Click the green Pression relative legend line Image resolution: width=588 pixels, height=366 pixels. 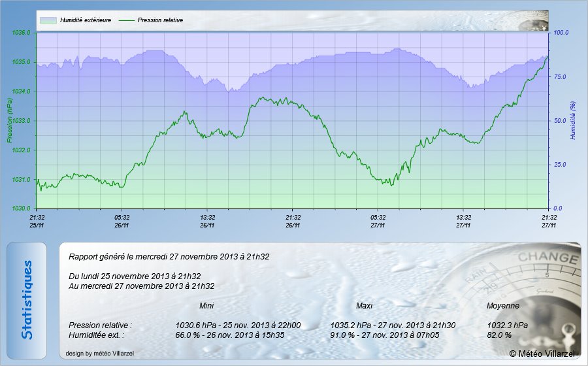point(128,20)
